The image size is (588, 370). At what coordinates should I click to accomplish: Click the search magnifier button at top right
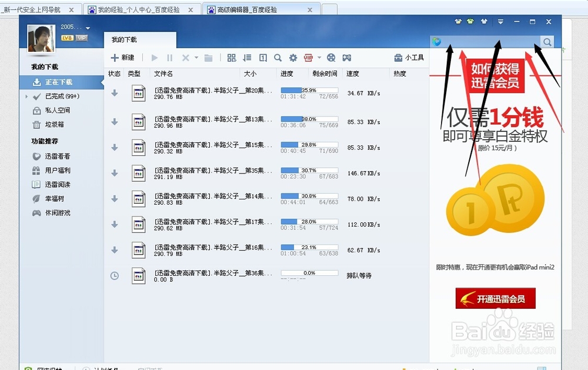(547, 42)
